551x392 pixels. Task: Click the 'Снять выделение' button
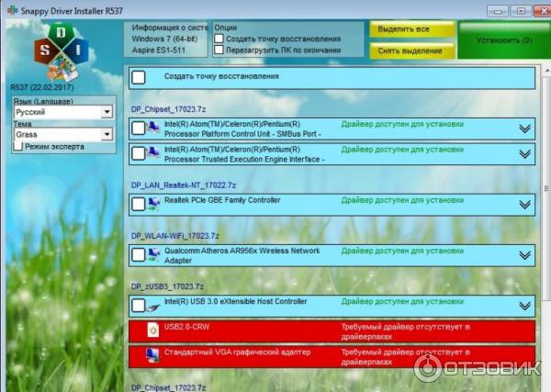pyautogui.click(x=412, y=50)
